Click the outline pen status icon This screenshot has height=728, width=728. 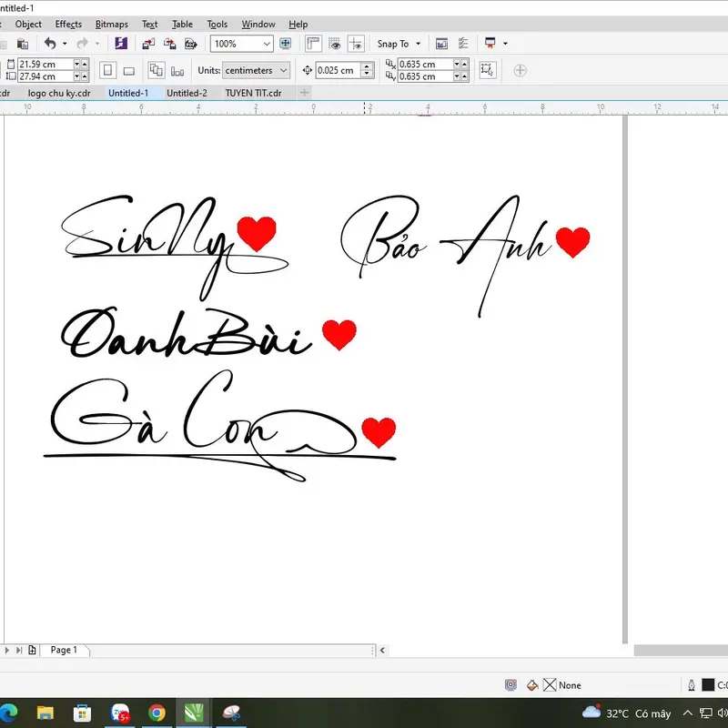(692, 685)
